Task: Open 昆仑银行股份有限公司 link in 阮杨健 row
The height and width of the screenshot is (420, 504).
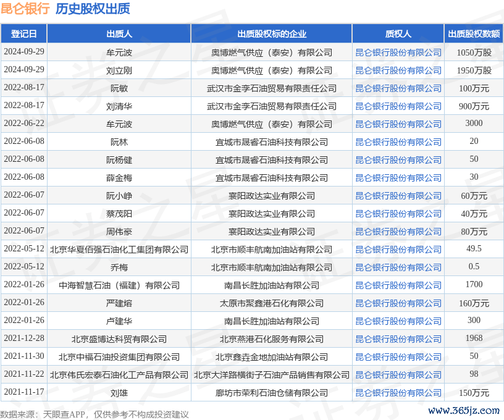Action: pyautogui.click(x=398, y=160)
